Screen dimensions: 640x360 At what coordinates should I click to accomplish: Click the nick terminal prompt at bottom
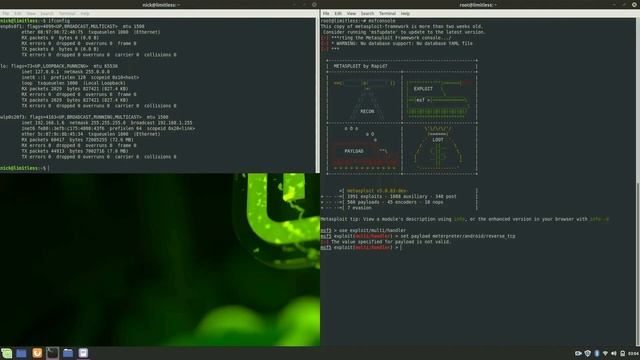[24, 168]
